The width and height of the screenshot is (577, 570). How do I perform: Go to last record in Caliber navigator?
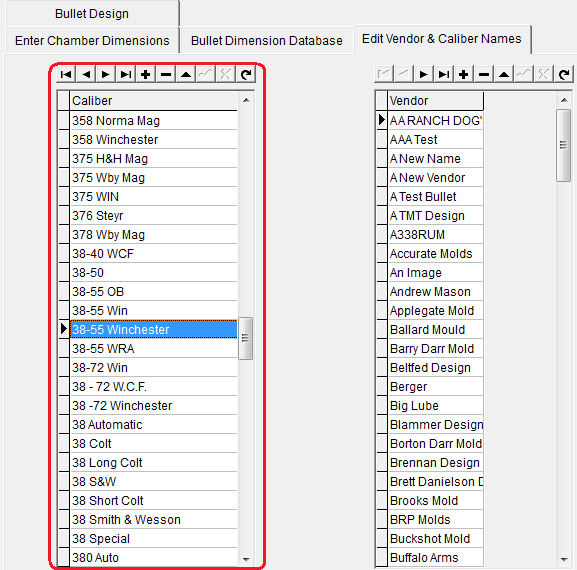click(126, 74)
